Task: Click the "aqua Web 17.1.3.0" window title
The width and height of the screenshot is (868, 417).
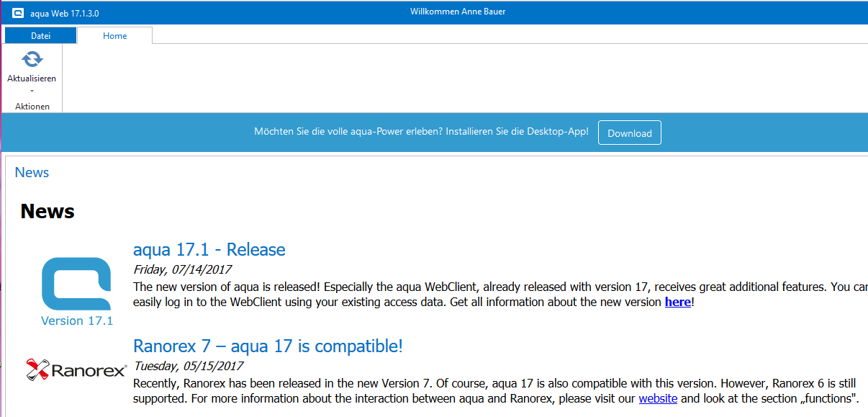Action: pyautogui.click(x=65, y=13)
